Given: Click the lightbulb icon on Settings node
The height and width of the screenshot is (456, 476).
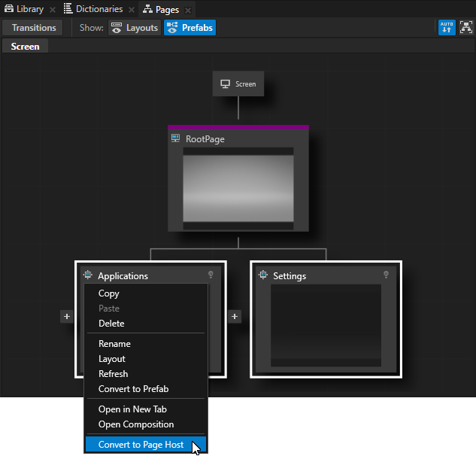Looking at the screenshot, I should 386,275.
